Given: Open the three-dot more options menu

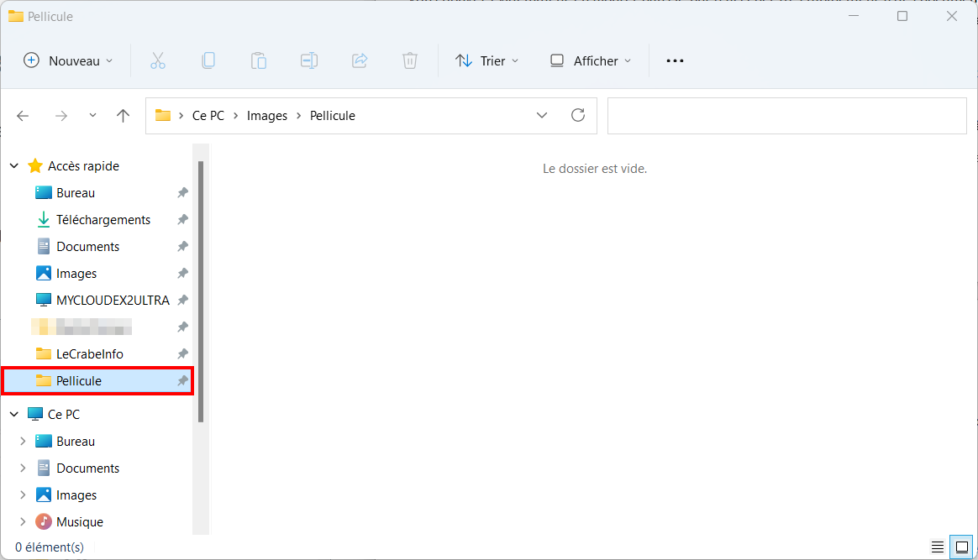Looking at the screenshot, I should [675, 61].
